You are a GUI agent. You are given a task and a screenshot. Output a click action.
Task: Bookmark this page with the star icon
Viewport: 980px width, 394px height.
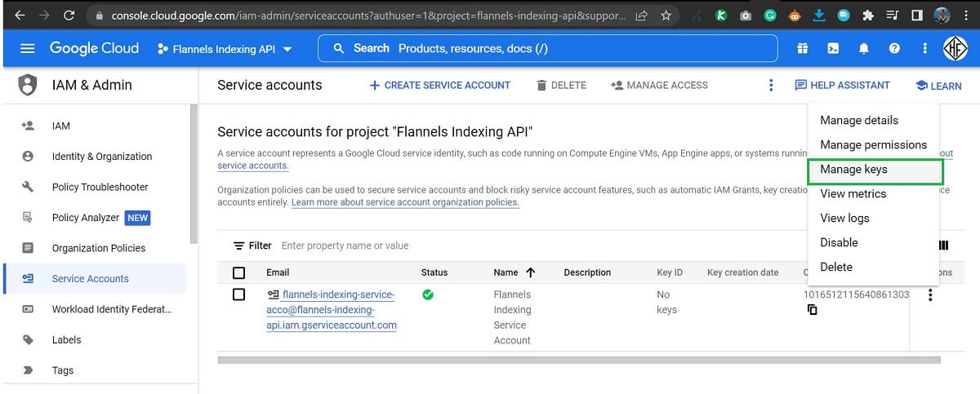point(666,15)
